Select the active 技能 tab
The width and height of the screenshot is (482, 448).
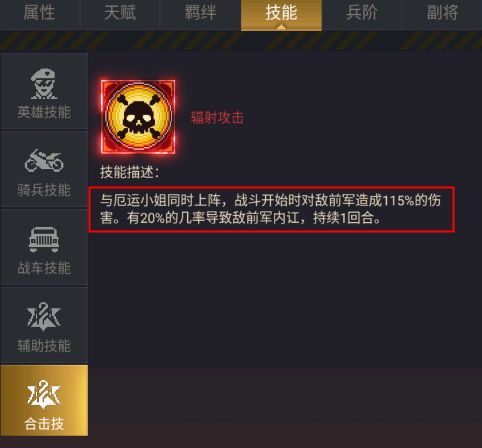tap(281, 14)
